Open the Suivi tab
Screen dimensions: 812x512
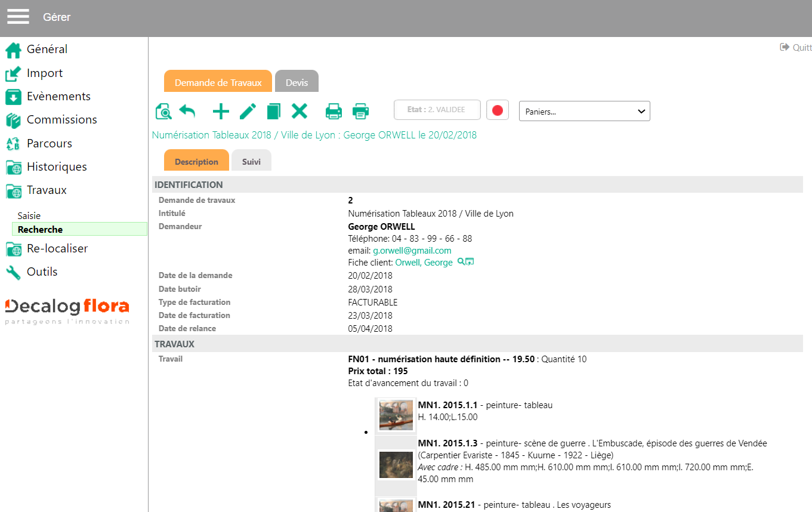tap(251, 162)
